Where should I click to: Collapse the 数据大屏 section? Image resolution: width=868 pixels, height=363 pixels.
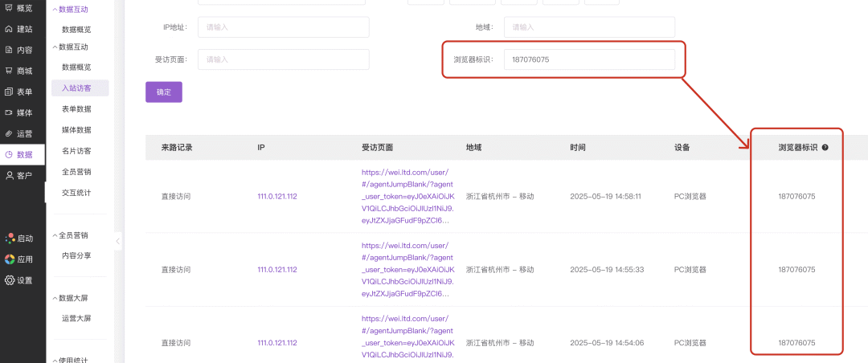70,298
